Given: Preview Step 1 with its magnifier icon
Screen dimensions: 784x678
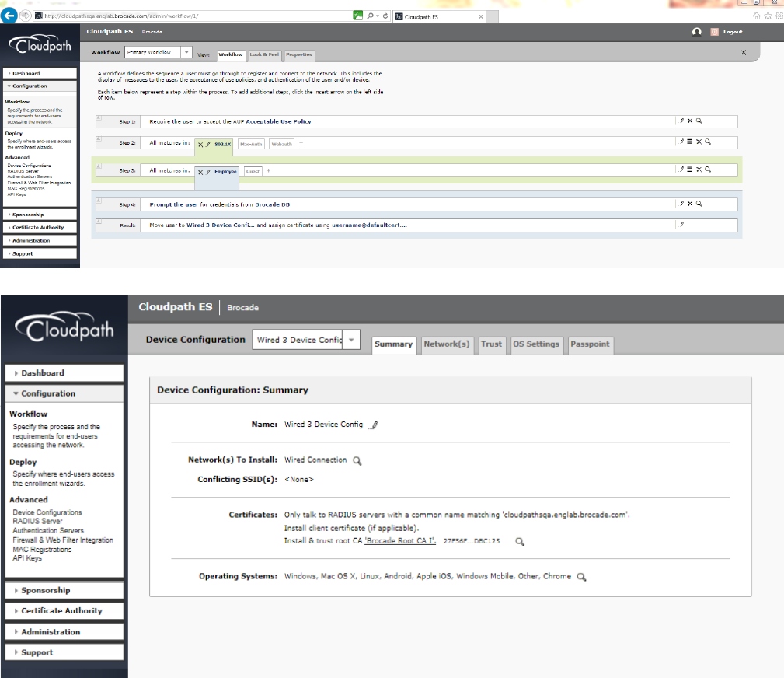Looking at the screenshot, I should tap(699, 121).
